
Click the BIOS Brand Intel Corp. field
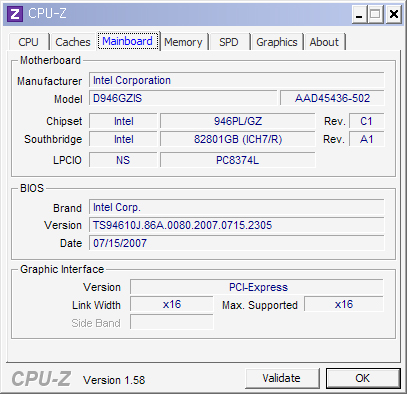(237, 208)
